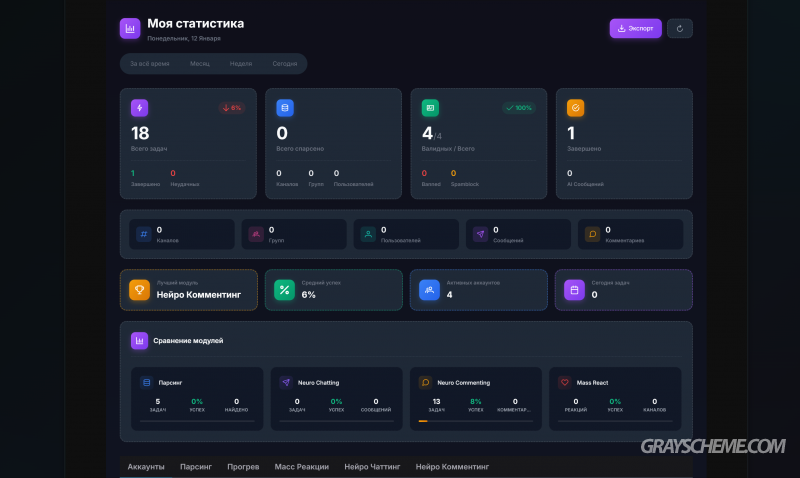Click the Neuro Commenting orange progress bar

coord(423,421)
